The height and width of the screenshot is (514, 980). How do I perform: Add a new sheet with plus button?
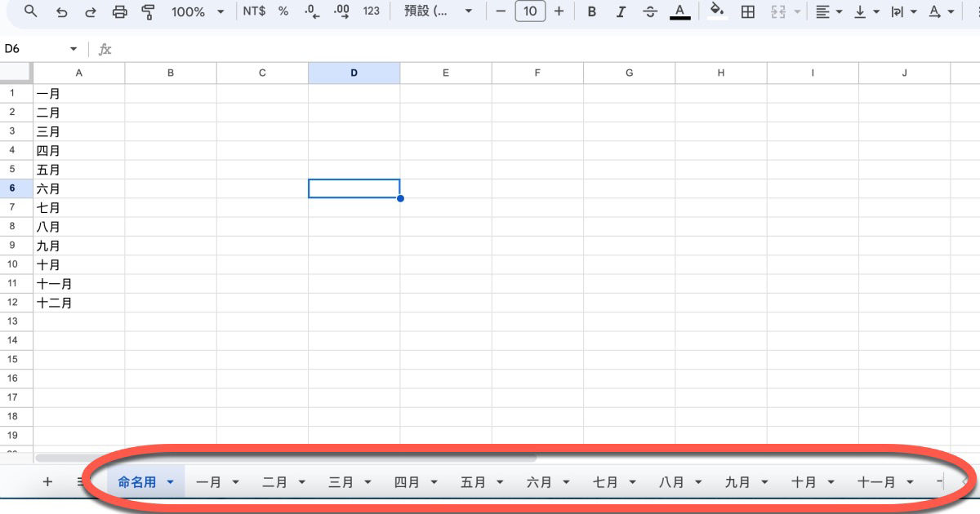click(x=47, y=481)
